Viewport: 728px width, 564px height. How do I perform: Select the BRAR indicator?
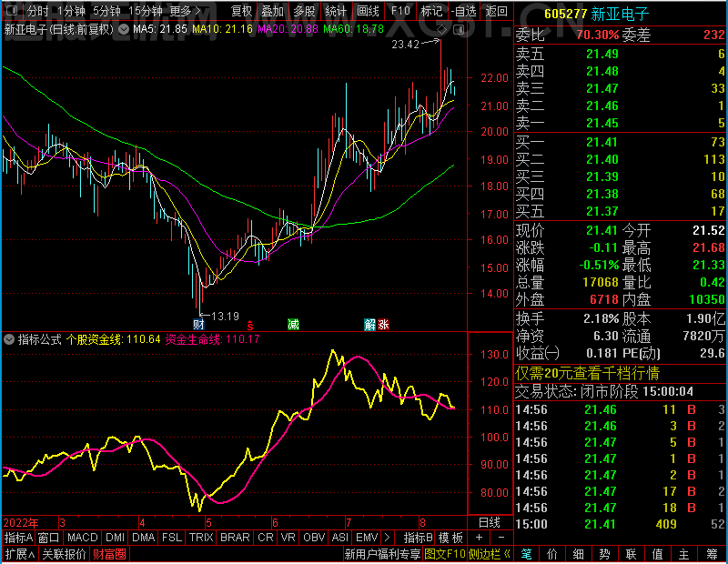235,538
